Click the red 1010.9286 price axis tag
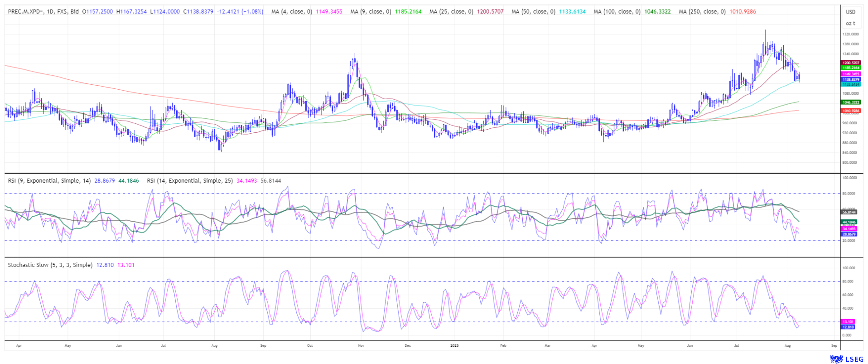The image size is (868, 364). [x=850, y=111]
